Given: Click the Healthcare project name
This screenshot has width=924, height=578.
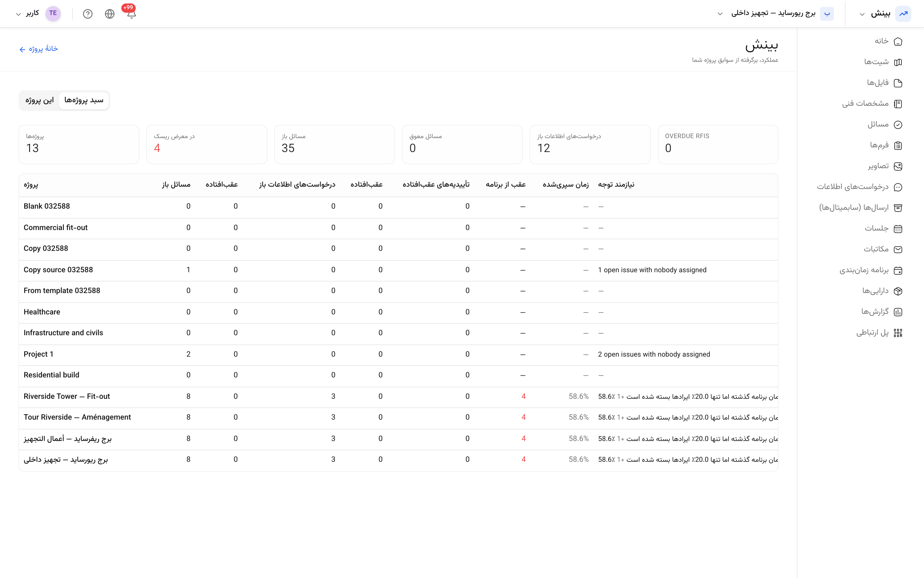Looking at the screenshot, I should 42,312.
